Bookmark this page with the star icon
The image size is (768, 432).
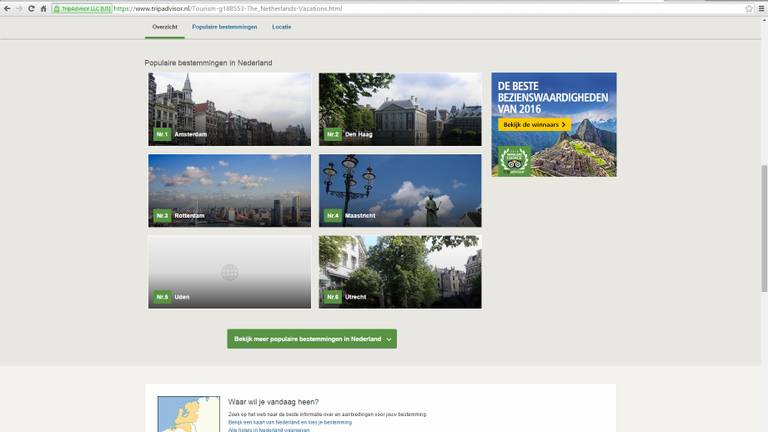749,8
